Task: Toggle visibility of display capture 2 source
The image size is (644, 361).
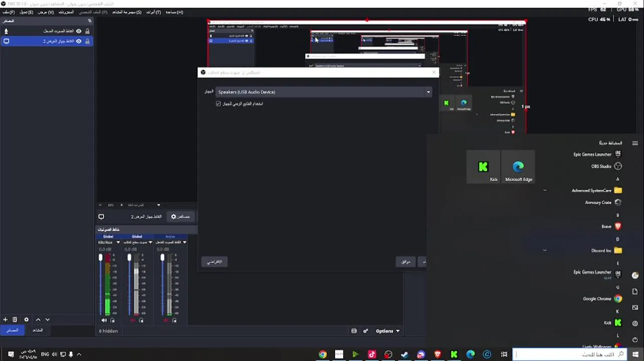Action: pos(79,41)
